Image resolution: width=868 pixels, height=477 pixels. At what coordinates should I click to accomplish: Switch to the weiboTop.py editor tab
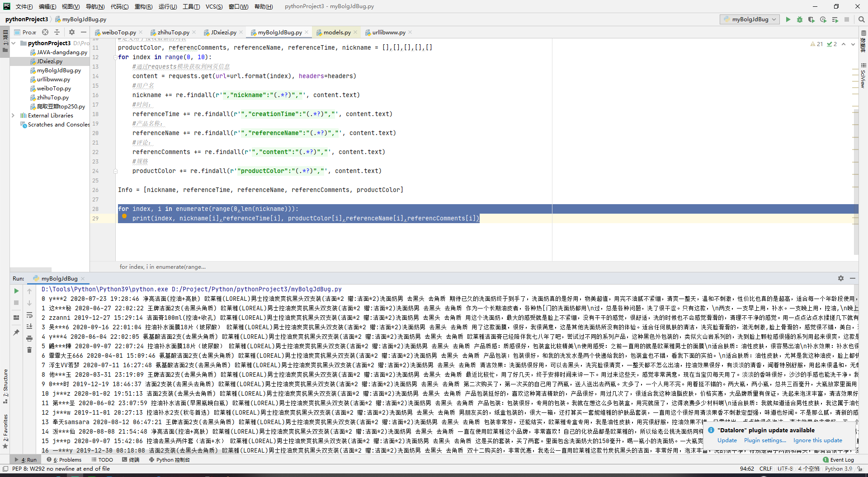coord(118,32)
